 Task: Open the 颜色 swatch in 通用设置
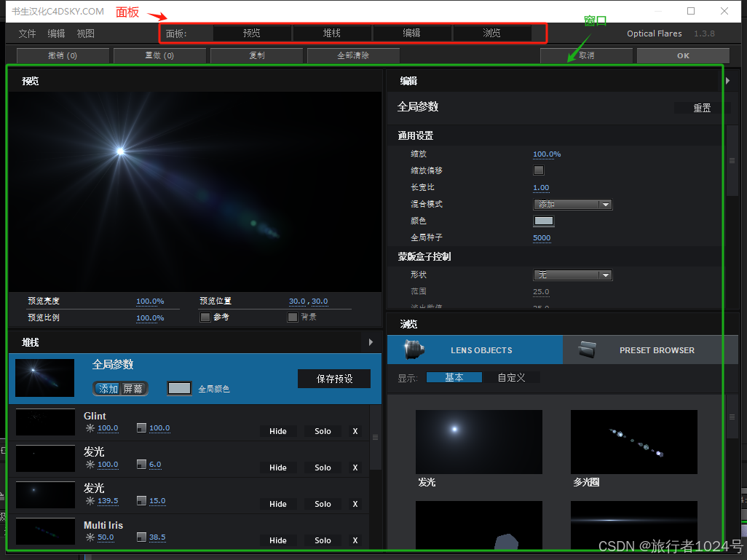pyautogui.click(x=544, y=221)
